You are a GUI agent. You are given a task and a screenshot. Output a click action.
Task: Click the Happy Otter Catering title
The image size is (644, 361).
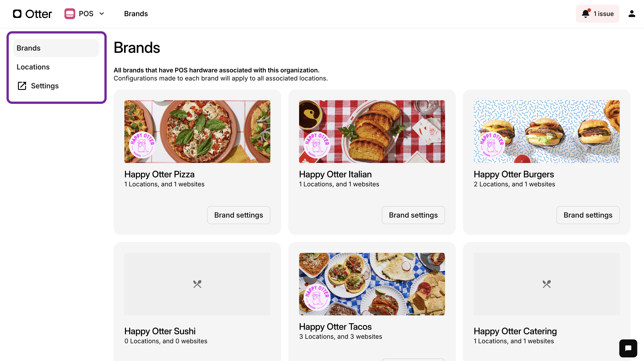(x=515, y=331)
